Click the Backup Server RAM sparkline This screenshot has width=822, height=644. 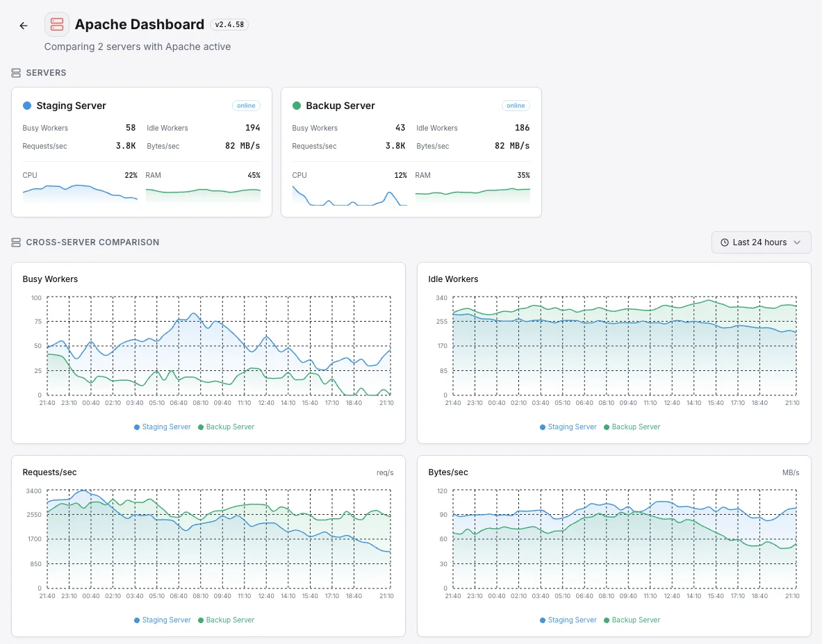472,194
